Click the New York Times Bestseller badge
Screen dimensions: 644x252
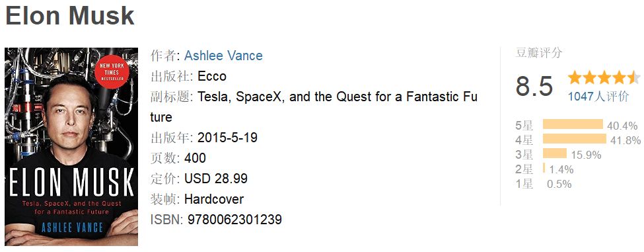(112, 71)
